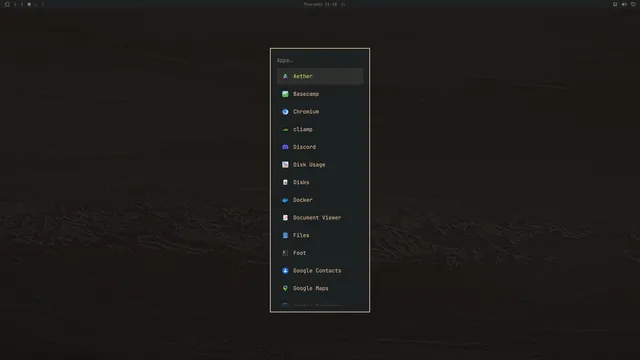
Task: Open the Files app icon
Action: (x=285, y=235)
